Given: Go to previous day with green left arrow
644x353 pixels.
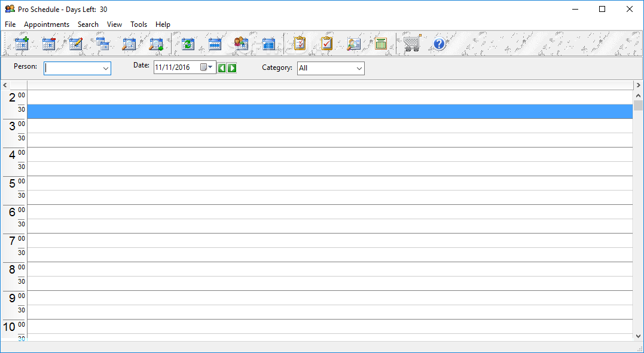Looking at the screenshot, I should 222,67.
